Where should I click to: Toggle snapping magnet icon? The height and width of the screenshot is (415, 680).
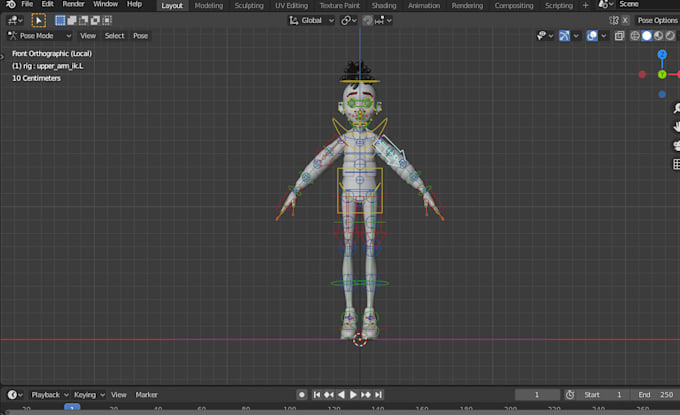(x=367, y=20)
